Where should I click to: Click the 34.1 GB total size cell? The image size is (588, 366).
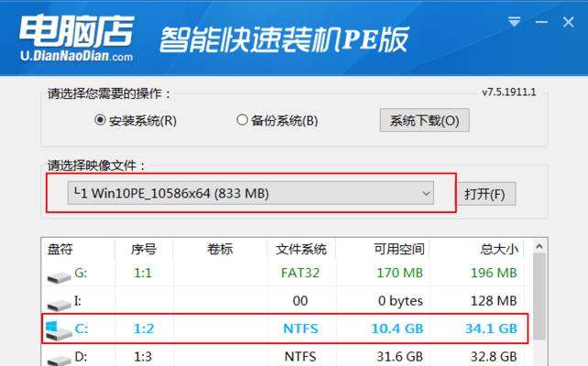(x=491, y=328)
